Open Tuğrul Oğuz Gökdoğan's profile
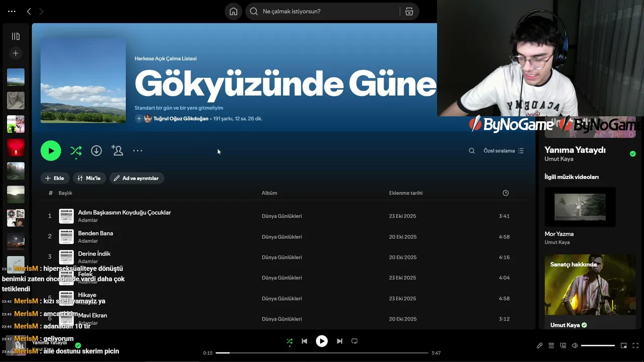This screenshot has height=362, width=644. coord(181,119)
